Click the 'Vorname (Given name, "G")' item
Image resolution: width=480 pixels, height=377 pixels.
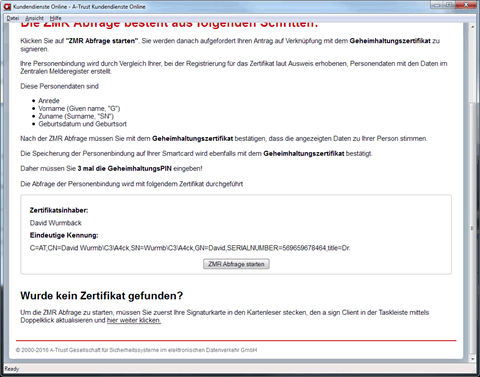coord(79,108)
